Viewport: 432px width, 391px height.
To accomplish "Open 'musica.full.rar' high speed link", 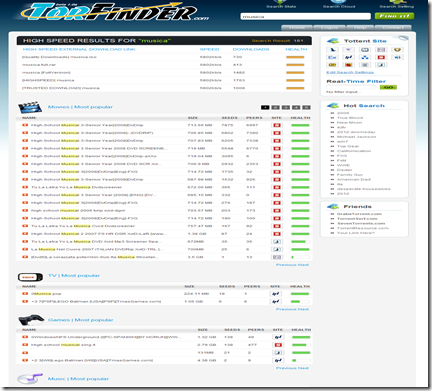I will click(39, 65).
